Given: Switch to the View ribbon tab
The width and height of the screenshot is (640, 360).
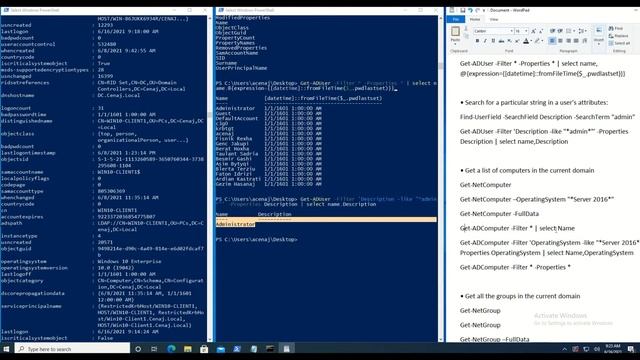Looking at the screenshot, I should point(494,19).
